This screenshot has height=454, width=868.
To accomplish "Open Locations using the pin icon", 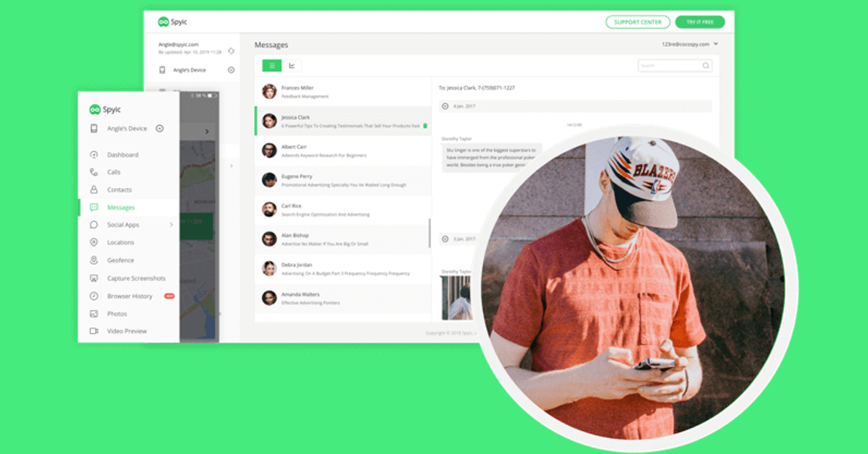I will [x=93, y=243].
